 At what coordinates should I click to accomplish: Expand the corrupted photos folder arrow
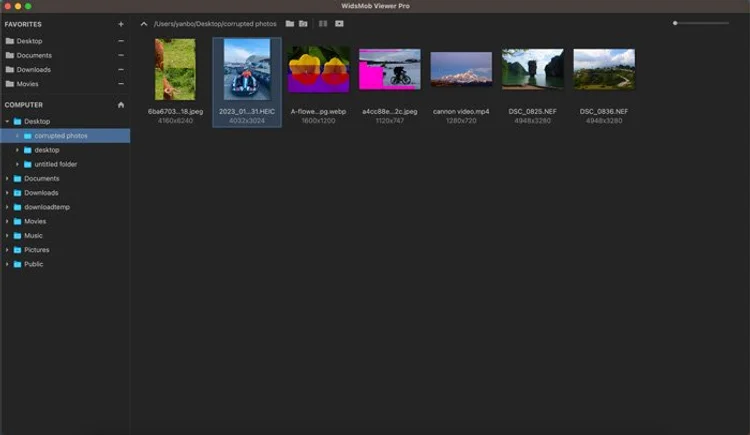coord(17,136)
